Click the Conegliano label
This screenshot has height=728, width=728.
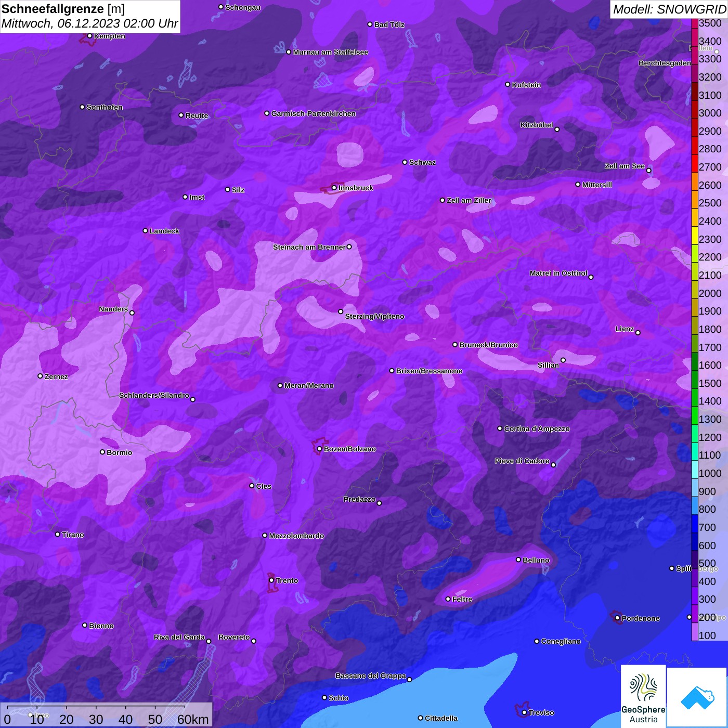tap(561, 641)
